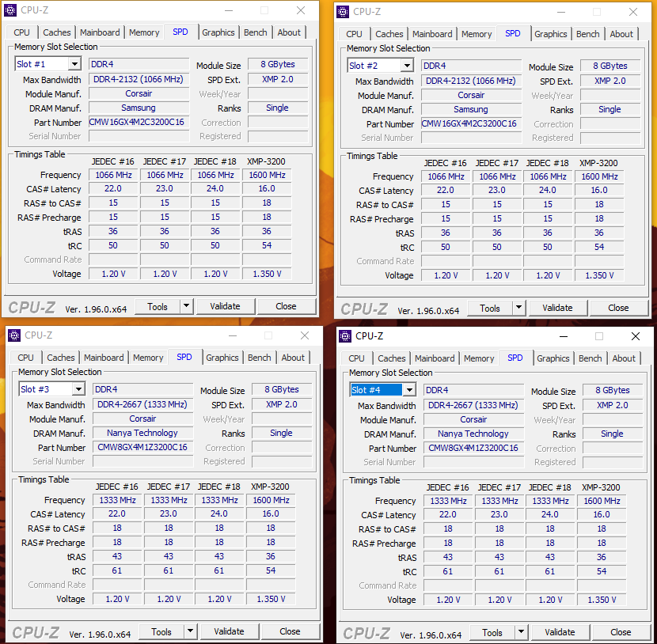
Task: Click Close button in the Slot #3 window
Action: pos(290,631)
